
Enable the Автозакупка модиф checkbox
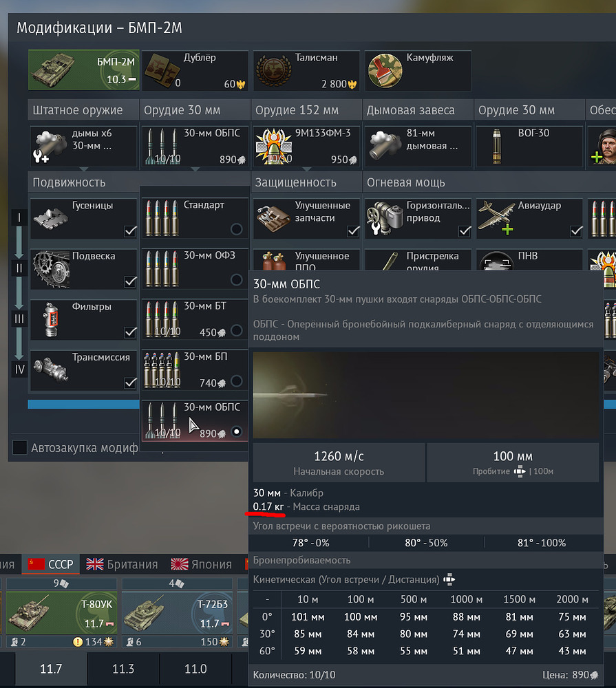point(20,448)
